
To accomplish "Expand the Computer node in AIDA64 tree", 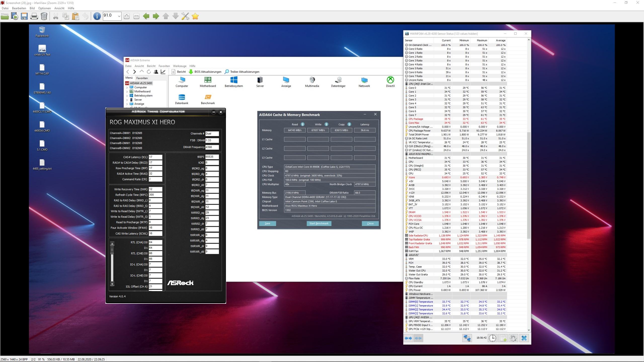I will click(127, 87).
